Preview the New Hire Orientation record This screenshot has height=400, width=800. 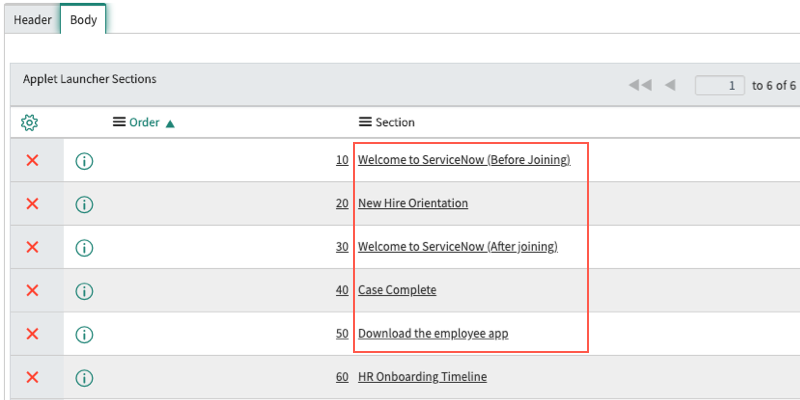[84, 205]
